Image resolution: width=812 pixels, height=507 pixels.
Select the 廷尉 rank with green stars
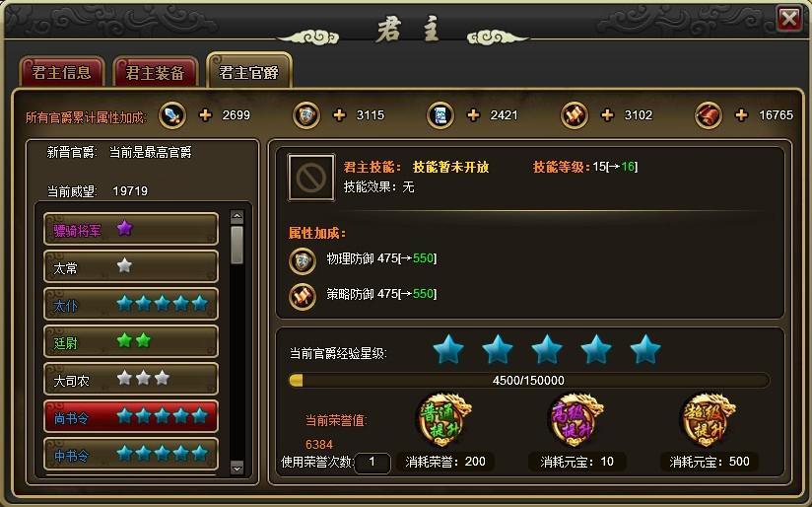pos(131,341)
